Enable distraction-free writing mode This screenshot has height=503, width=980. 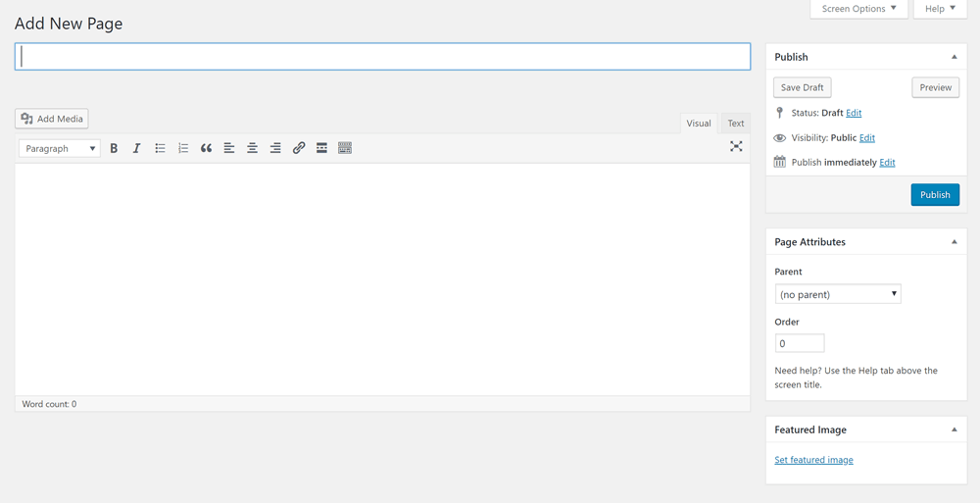point(736,146)
